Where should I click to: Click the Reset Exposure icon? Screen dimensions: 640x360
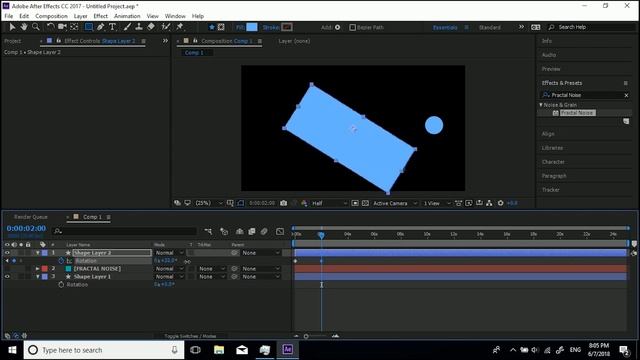point(500,203)
